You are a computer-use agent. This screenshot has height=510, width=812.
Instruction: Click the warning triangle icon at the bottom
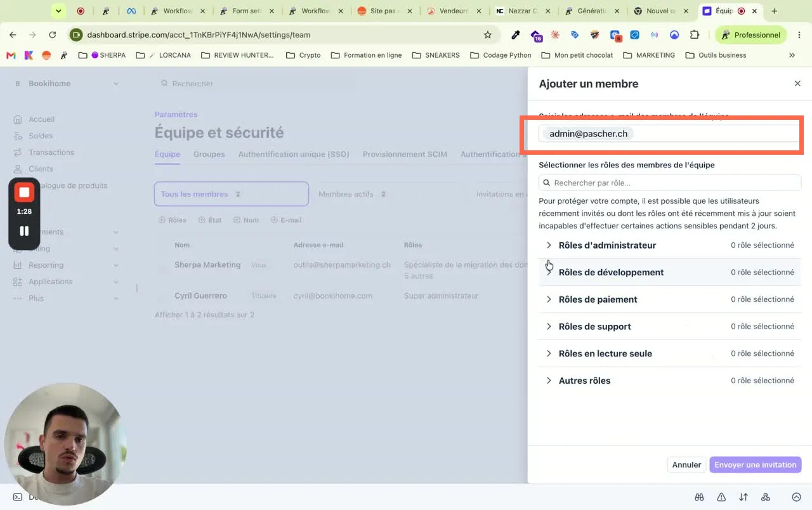tap(721, 497)
